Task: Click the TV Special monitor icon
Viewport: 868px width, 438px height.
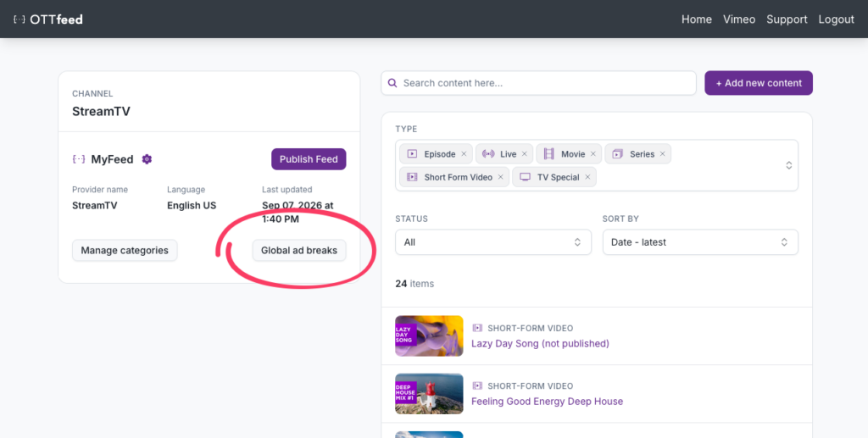Action: [x=525, y=177]
